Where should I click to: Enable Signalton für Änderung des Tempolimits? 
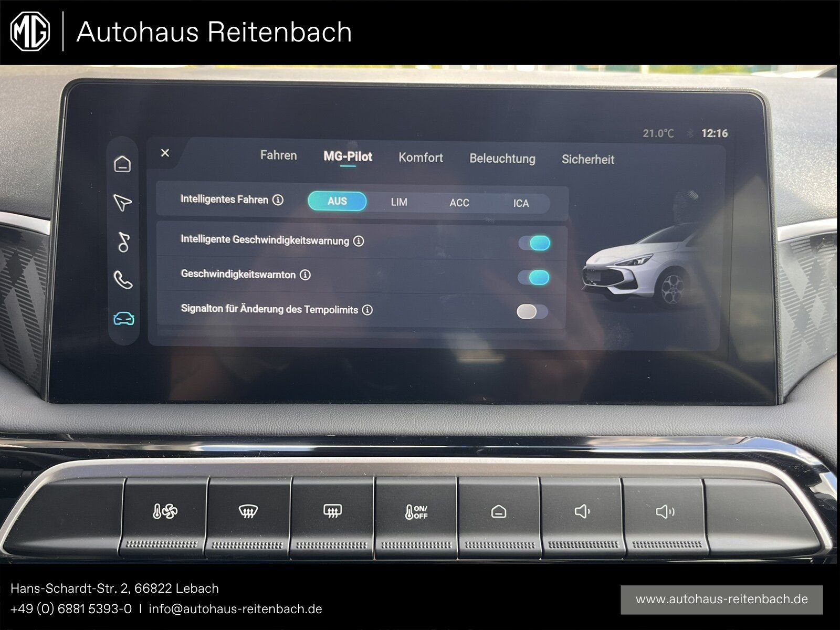click(x=532, y=312)
